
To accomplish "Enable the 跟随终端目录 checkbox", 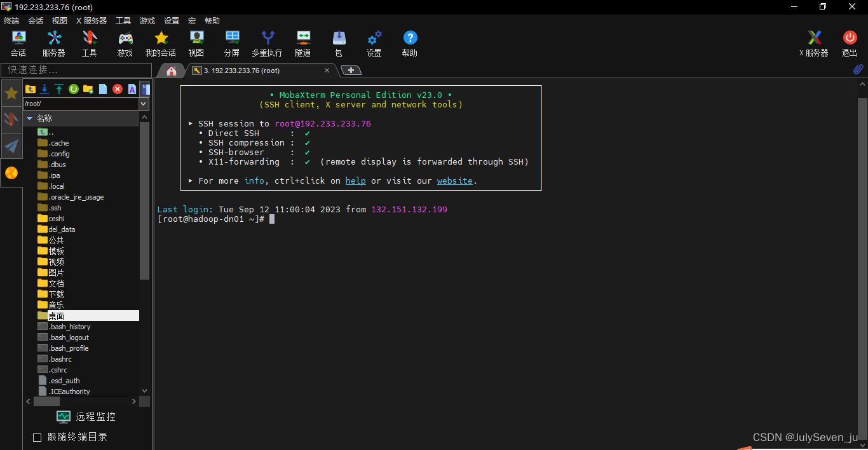I will point(37,437).
